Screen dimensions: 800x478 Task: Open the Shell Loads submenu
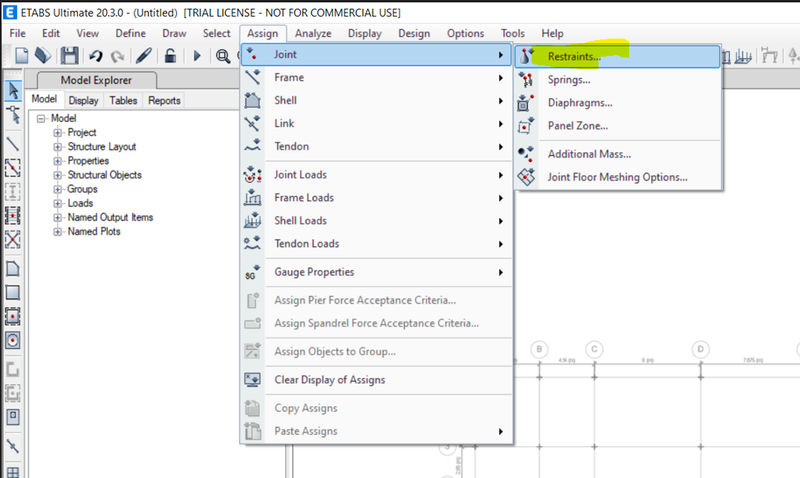377,220
